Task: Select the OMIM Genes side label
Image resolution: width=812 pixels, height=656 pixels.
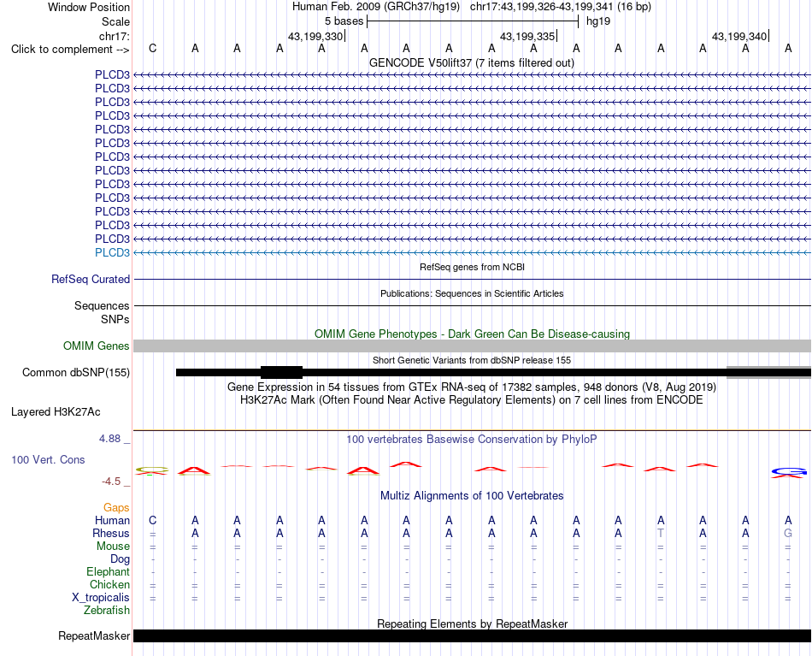Action: click(x=96, y=346)
